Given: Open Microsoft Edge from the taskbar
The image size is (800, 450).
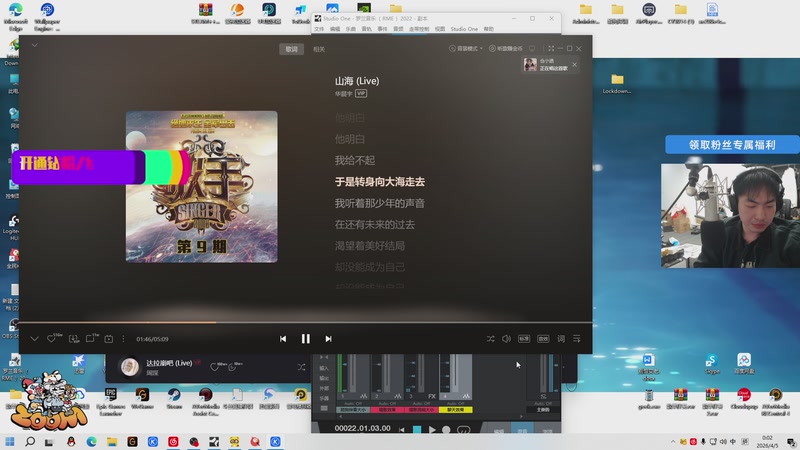Looking at the screenshot, I should pos(91,441).
